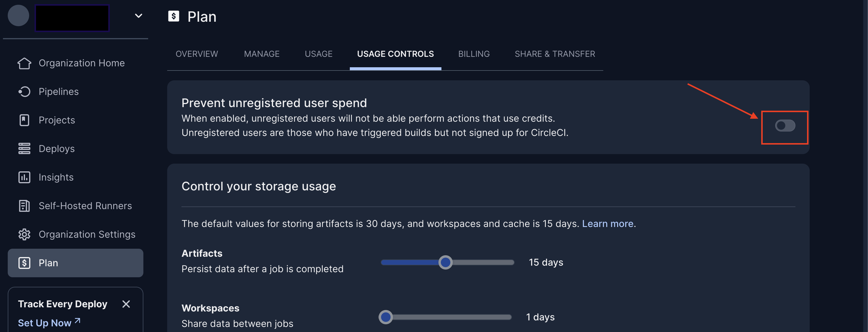Image resolution: width=868 pixels, height=332 pixels.
Task: Click the "Control your storage usage" heading
Action: point(258,187)
